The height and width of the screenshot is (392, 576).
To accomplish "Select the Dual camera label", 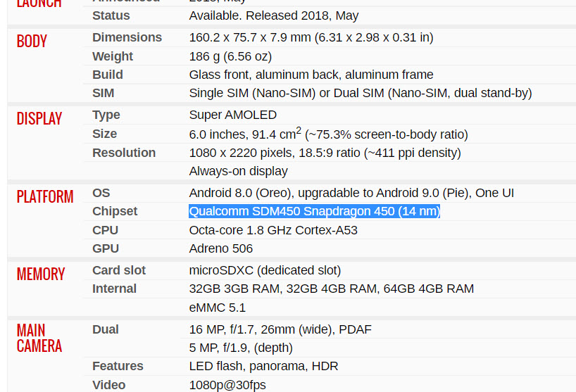I will 106,329.
